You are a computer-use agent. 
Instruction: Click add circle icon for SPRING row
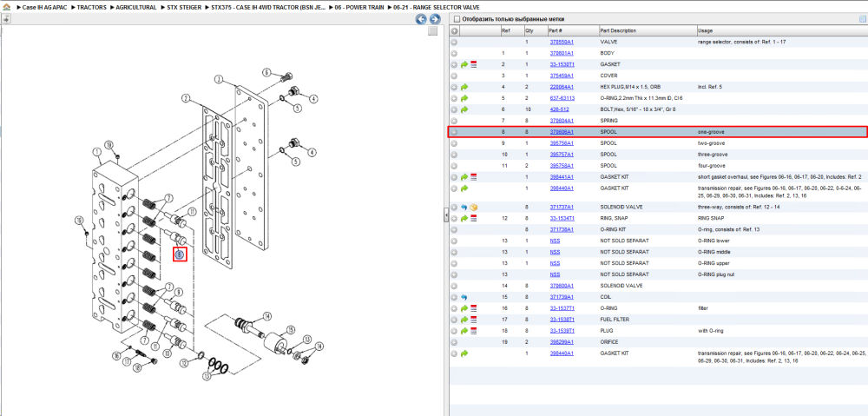[x=454, y=121]
